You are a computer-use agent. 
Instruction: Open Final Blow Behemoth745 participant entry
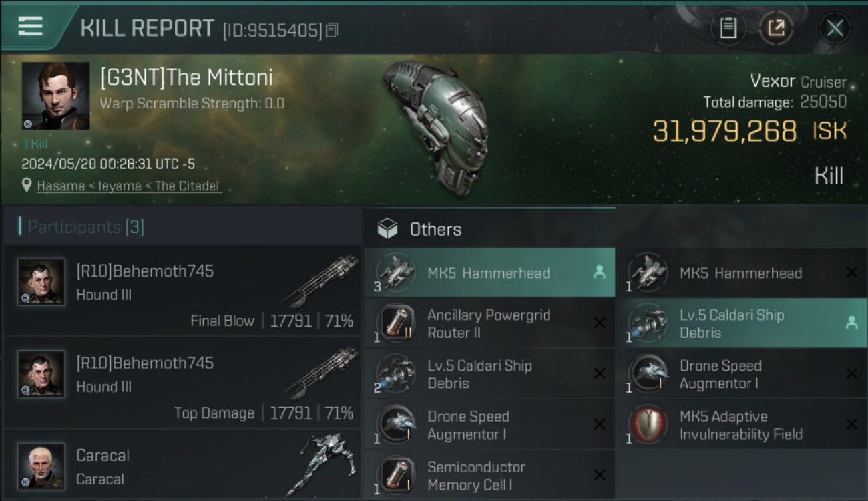pos(182,291)
